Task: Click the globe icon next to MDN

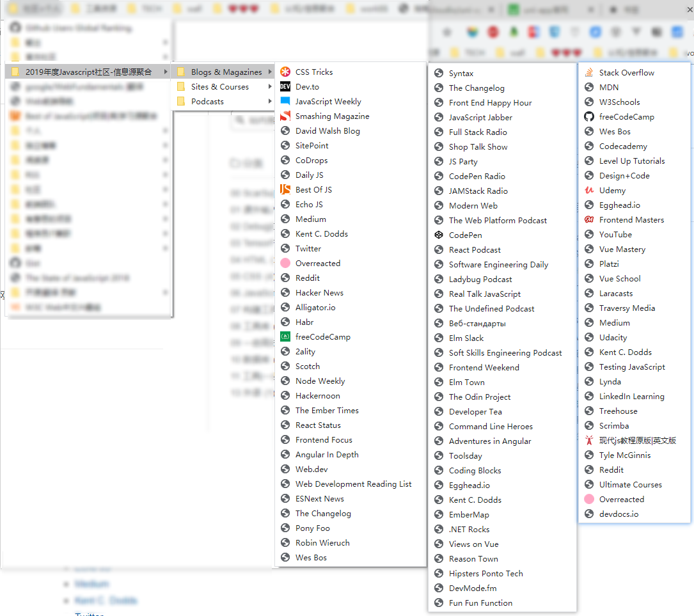Action: (589, 87)
